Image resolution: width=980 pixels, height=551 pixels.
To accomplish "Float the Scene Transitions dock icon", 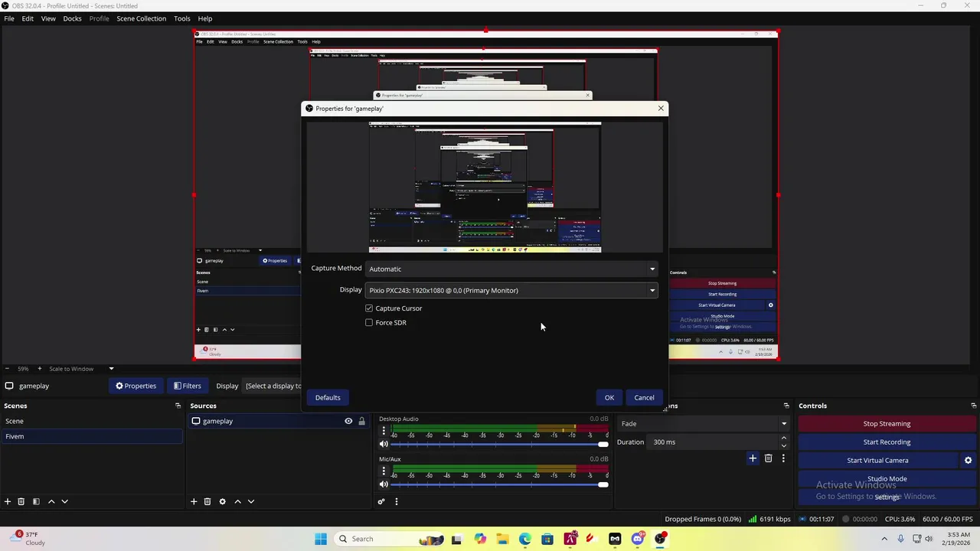I will pyautogui.click(x=786, y=406).
